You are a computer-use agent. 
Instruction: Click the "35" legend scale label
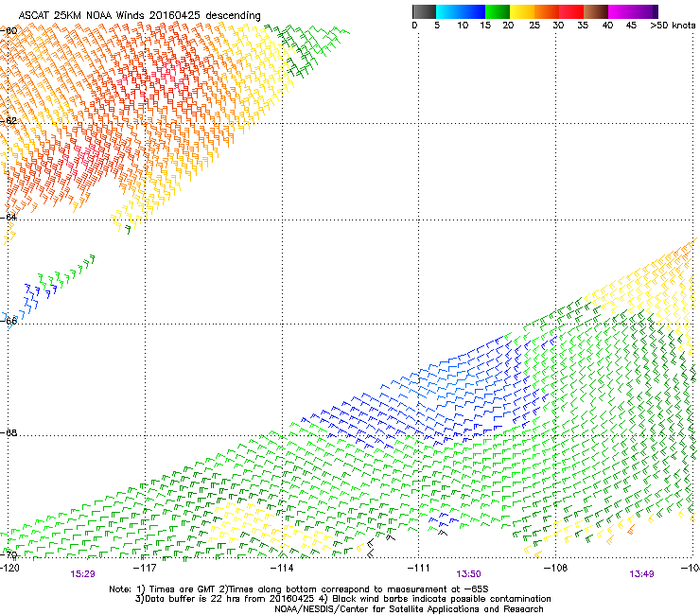[x=583, y=26]
